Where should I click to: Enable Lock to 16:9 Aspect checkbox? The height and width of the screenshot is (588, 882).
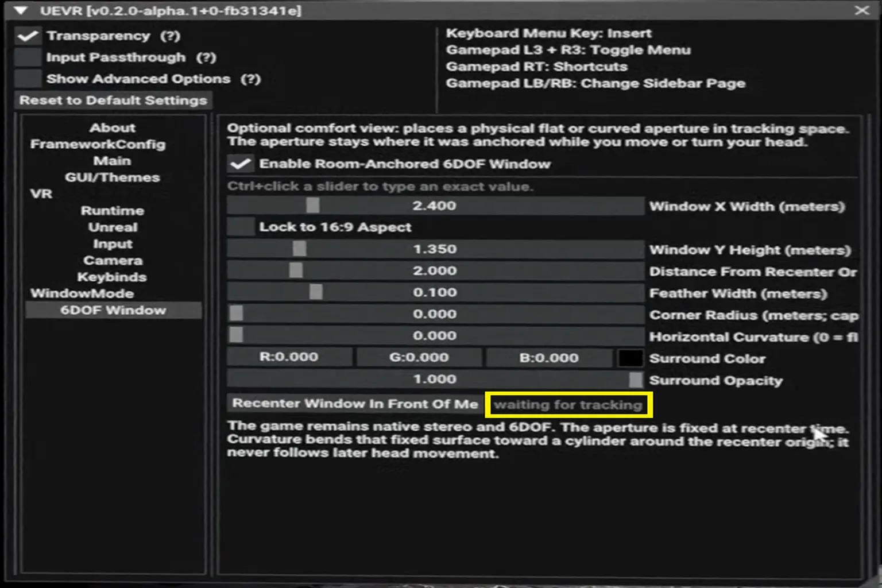[x=241, y=227]
